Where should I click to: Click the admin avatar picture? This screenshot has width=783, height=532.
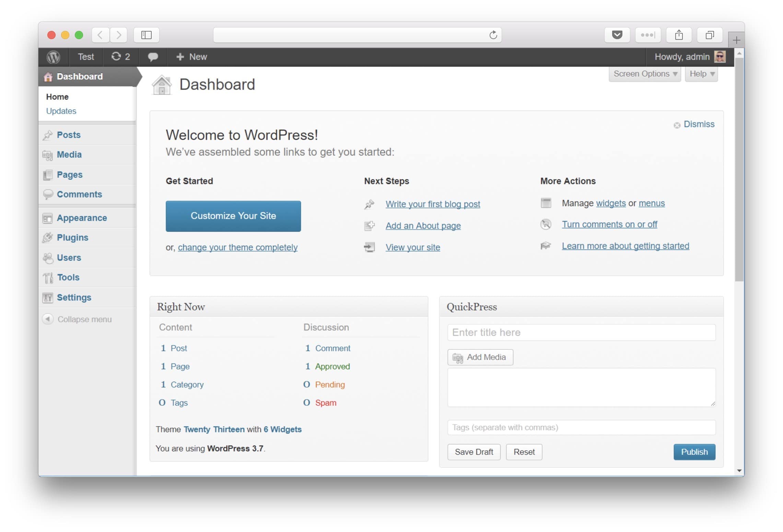click(720, 57)
